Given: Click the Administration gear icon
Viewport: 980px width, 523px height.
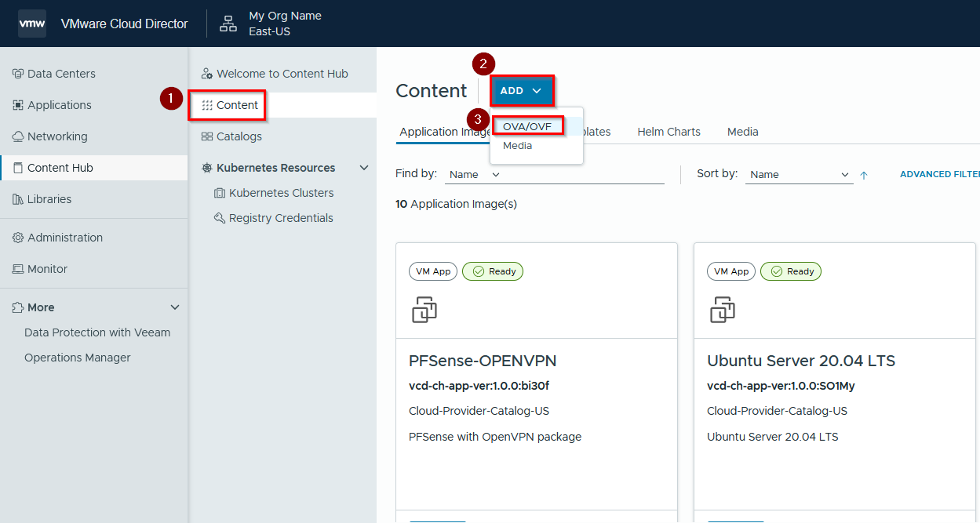Looking at the screenshot, I should [x=18, y=238].
